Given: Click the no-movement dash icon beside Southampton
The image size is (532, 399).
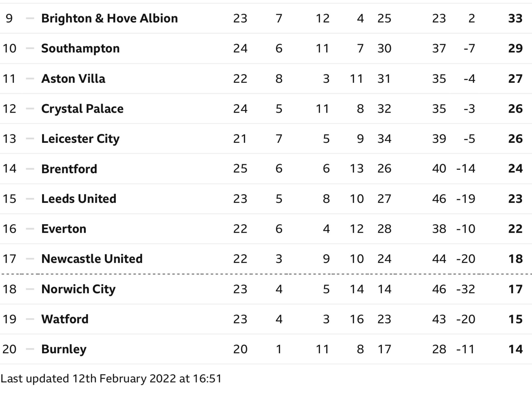Looking at the screenshot, I should [30, 49].
